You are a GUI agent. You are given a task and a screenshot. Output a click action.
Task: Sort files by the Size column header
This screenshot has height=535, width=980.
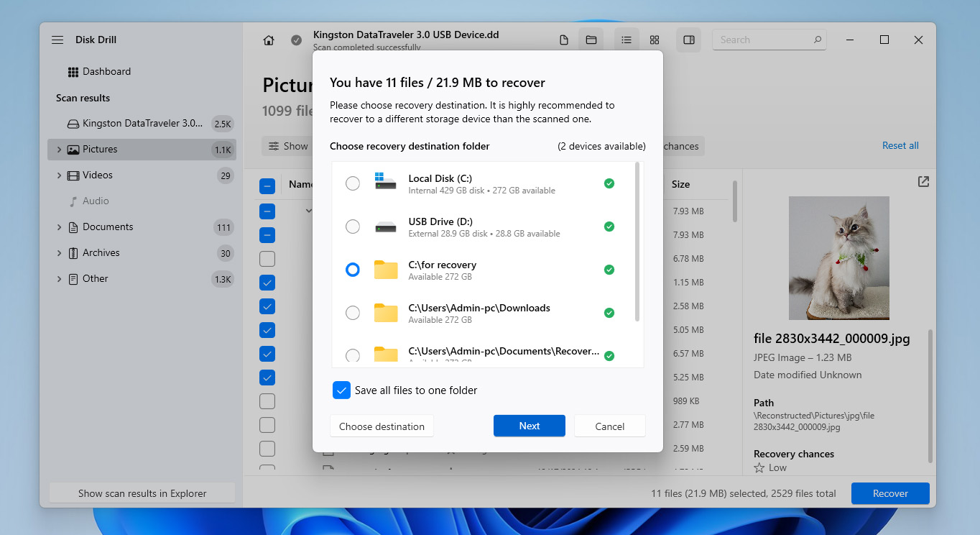pyautogui.click(x=680, y=185)
